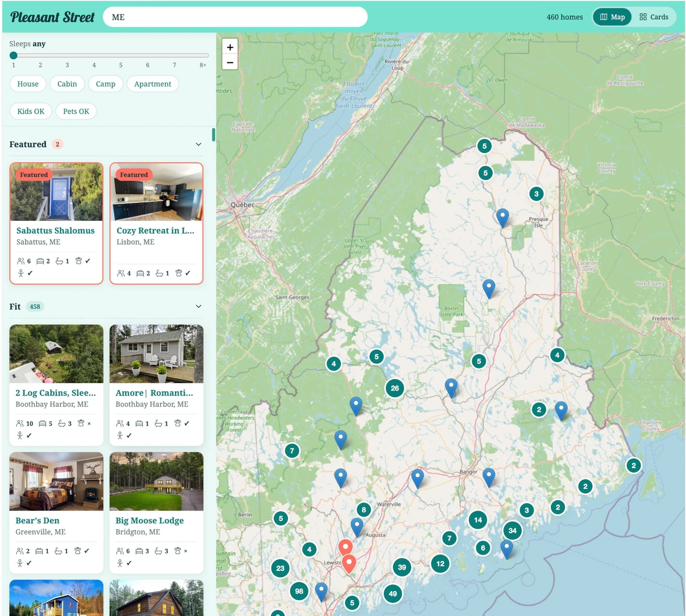Screen dimensions: 686x616
Task: Click 2 Log Cabins aerial photo
Action: (x=56, y=354)
